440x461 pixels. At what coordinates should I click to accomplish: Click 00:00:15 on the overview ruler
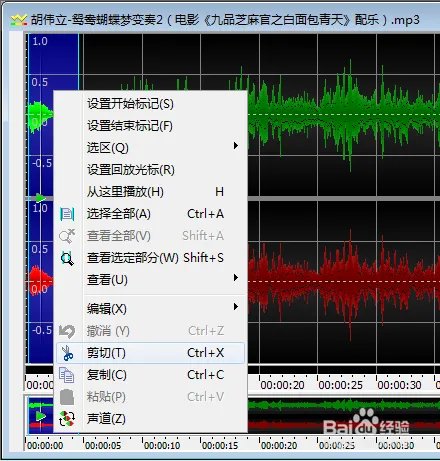point(220,446)
